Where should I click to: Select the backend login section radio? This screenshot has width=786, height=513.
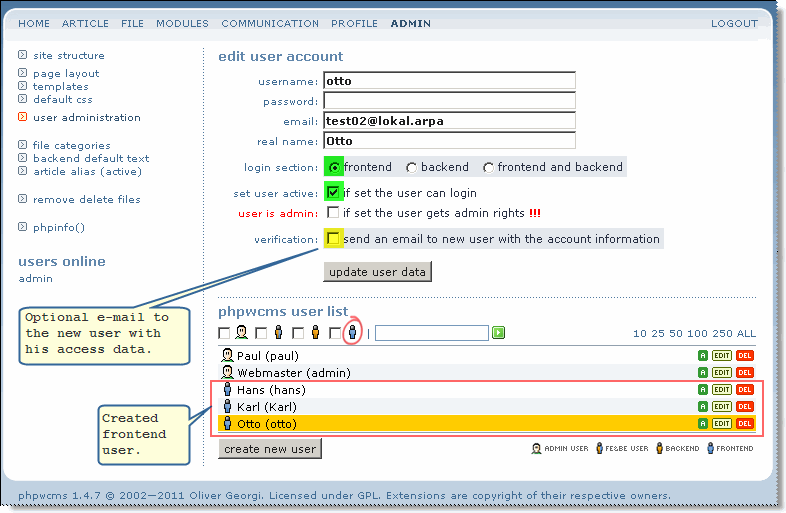coord(412,168)
